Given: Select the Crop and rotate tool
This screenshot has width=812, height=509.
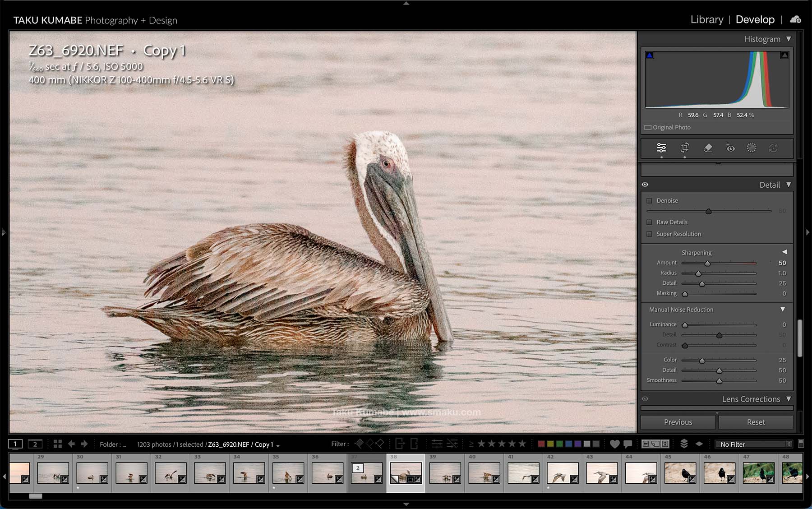Looking at the screenshot, I should pos(684,148).
